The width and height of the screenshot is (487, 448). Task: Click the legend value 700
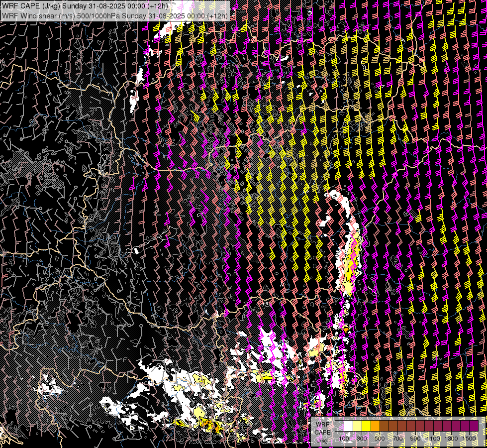pos(397,439)
